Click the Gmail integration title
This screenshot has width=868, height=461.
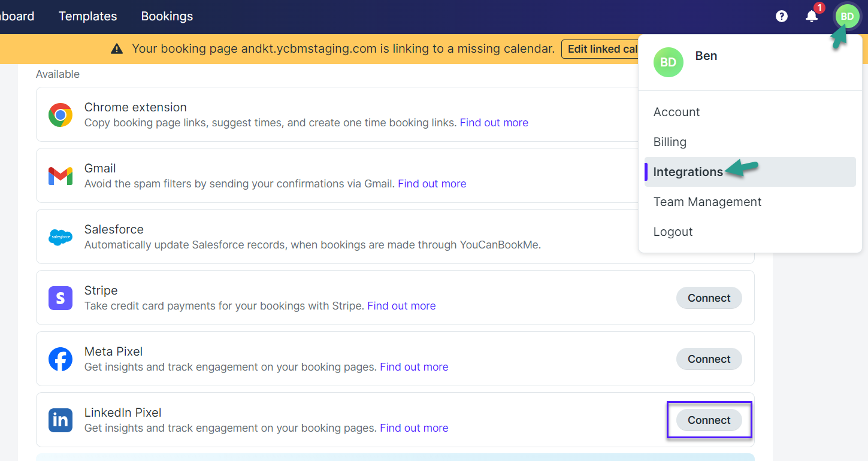100,168
